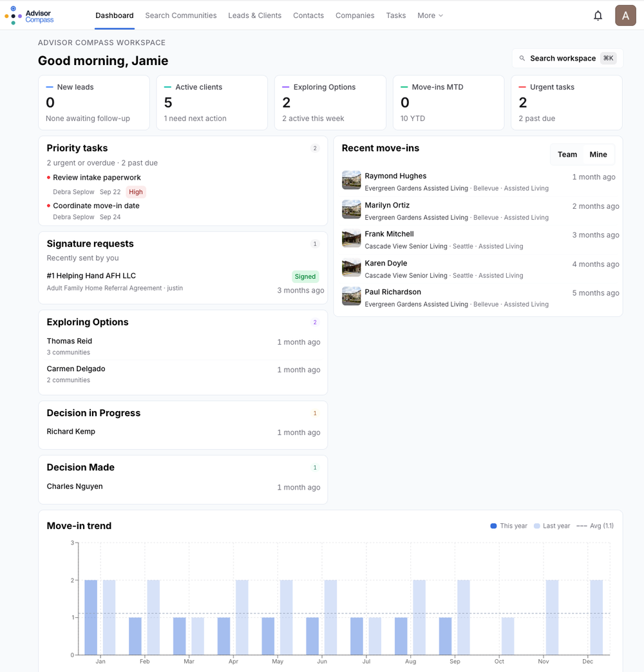Open Charles Nguyen client row
The height and width of the screenshot is (672, 644).
183,487
